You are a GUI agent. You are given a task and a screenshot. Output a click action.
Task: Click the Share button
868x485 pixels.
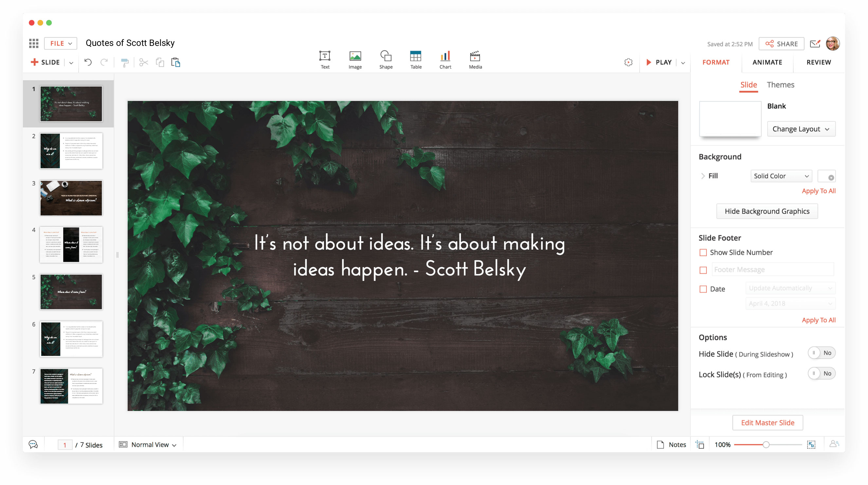tap(782, 43)
